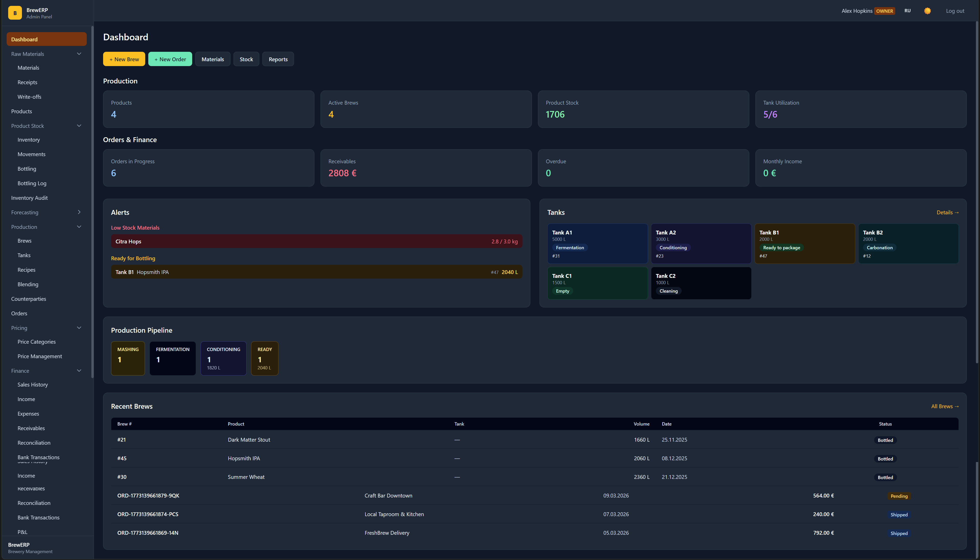Viewport: 980px width, 560px height.
Task: Open the All Brews link
Action: pyautogui.click(x=945, y=406)
